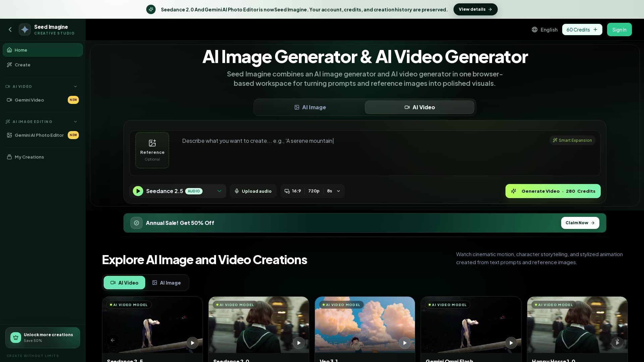Open Gemini AI Photo Editor in sidebar
The image size is (644, 362).
[x=43, y=135]
